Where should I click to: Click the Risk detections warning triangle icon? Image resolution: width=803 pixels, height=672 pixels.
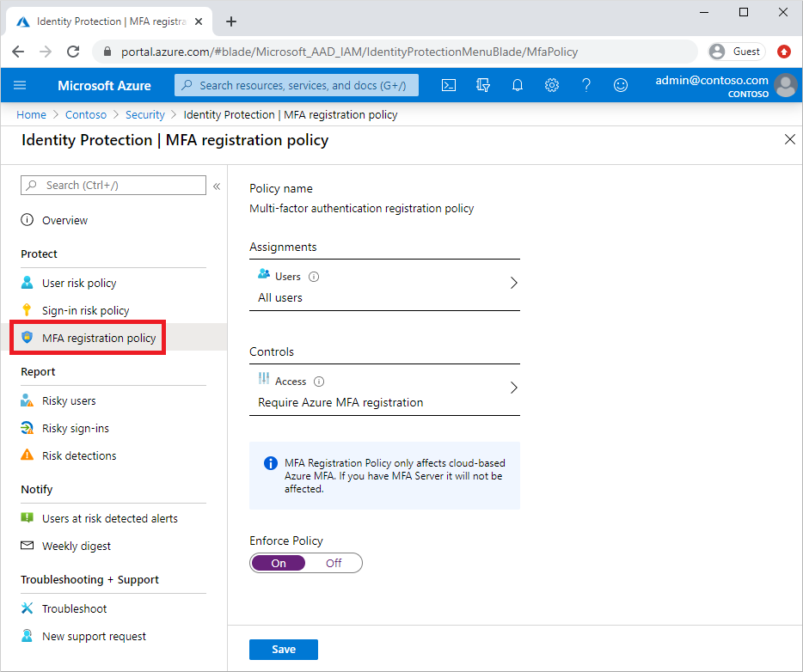pos(28,455)
